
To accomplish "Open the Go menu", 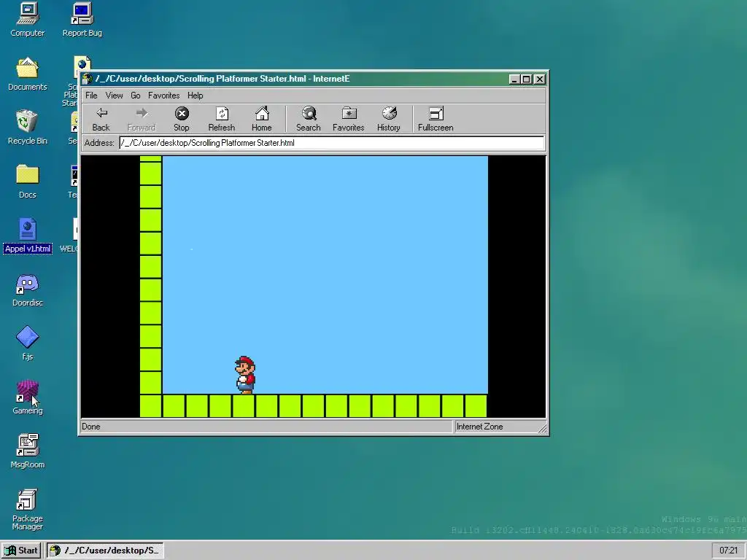I will pyautogui.click(x=135, y=96).
